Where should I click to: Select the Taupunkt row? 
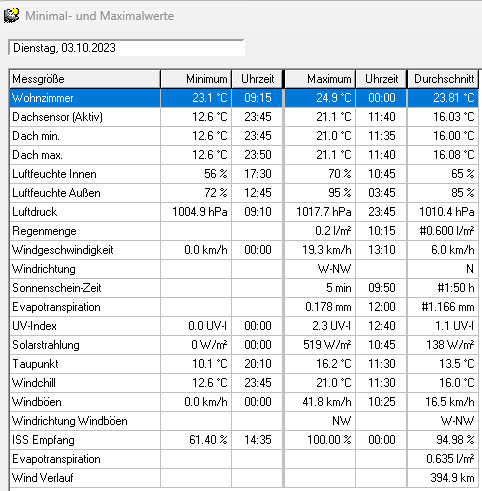(244, 364)
